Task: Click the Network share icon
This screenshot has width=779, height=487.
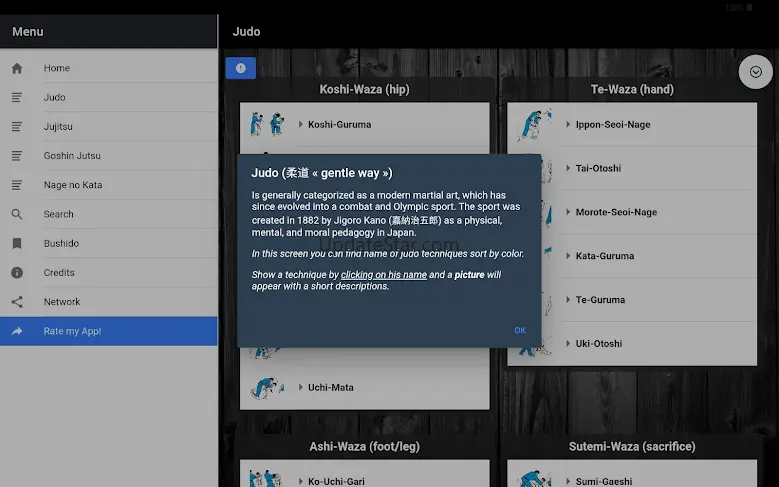Action: point(17,302)
